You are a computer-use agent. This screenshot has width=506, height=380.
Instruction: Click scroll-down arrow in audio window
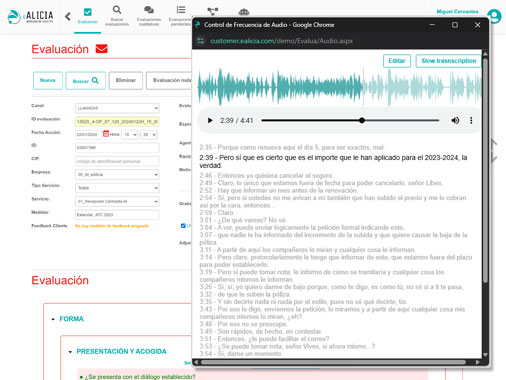tap(485, 355)
